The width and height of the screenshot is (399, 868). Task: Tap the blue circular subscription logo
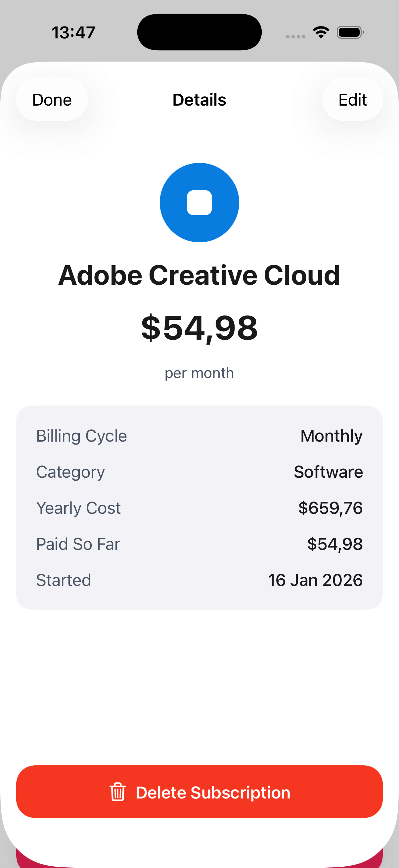199,202
